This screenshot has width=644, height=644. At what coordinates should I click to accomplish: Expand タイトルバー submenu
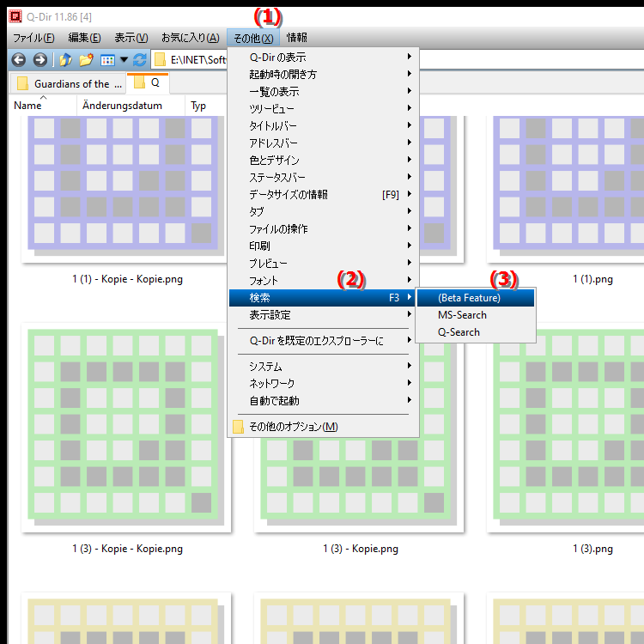tap(323, 125)
